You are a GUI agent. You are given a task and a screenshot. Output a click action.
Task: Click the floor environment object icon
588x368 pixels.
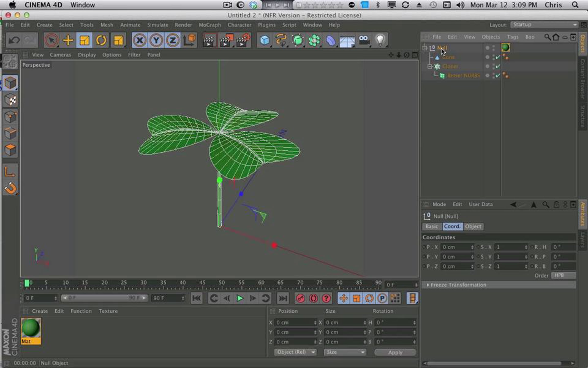[347, 40]
